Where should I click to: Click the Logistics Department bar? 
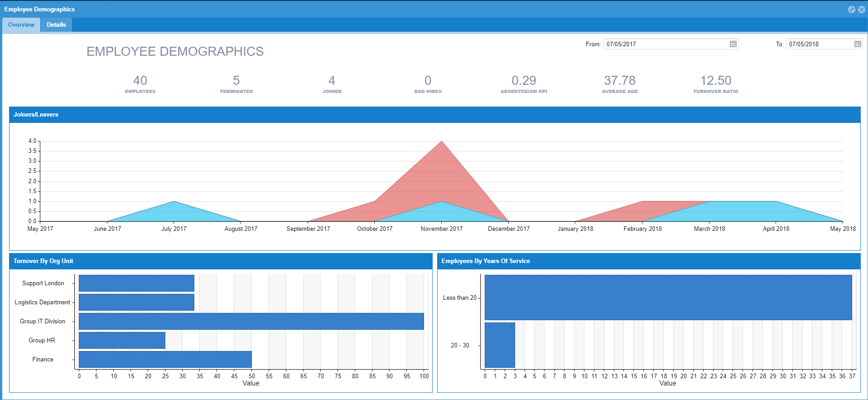(136, 302)
